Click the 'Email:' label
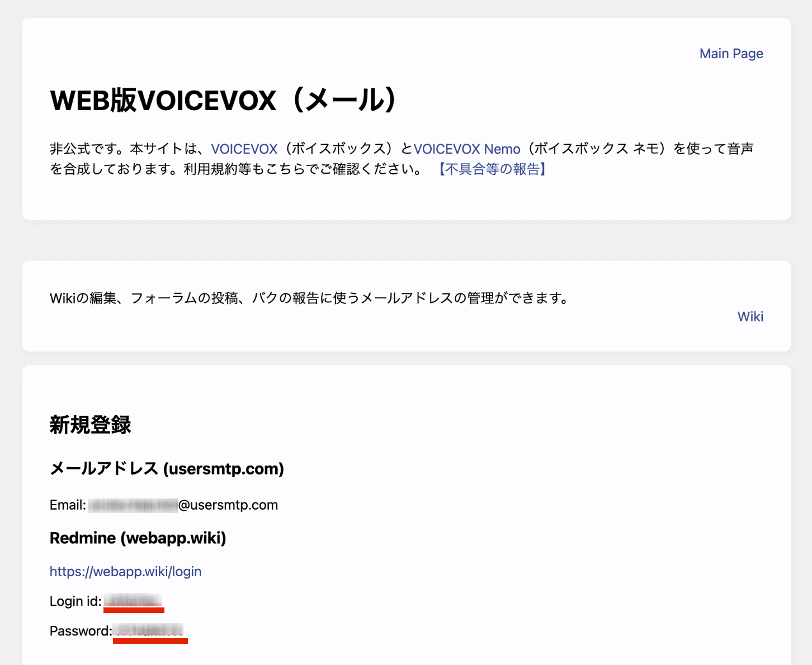 coord(68,505)
